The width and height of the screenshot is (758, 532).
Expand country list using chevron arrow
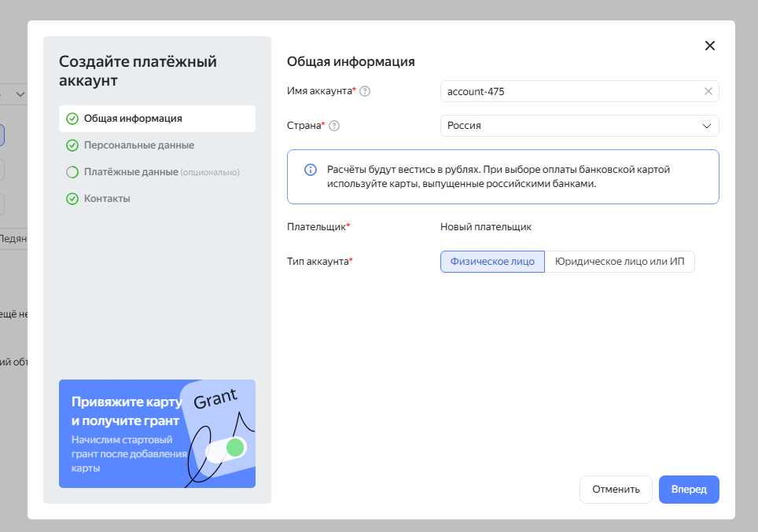(706, 126)
